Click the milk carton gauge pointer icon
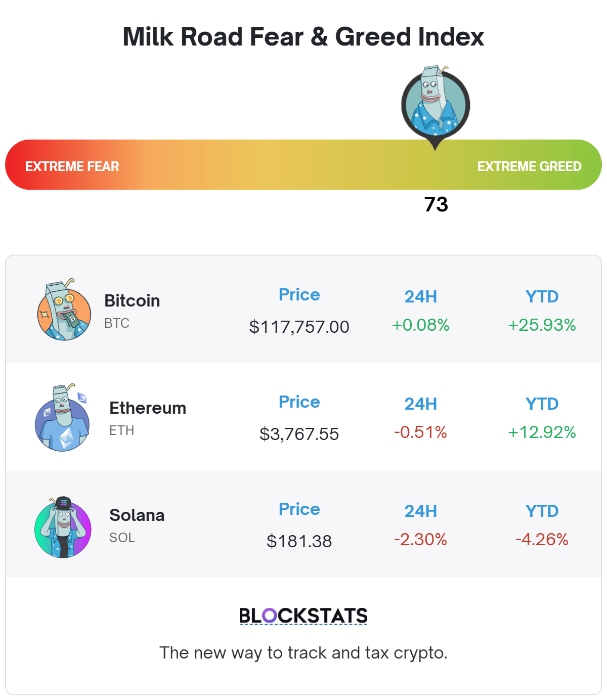 (x=436, y=107)
